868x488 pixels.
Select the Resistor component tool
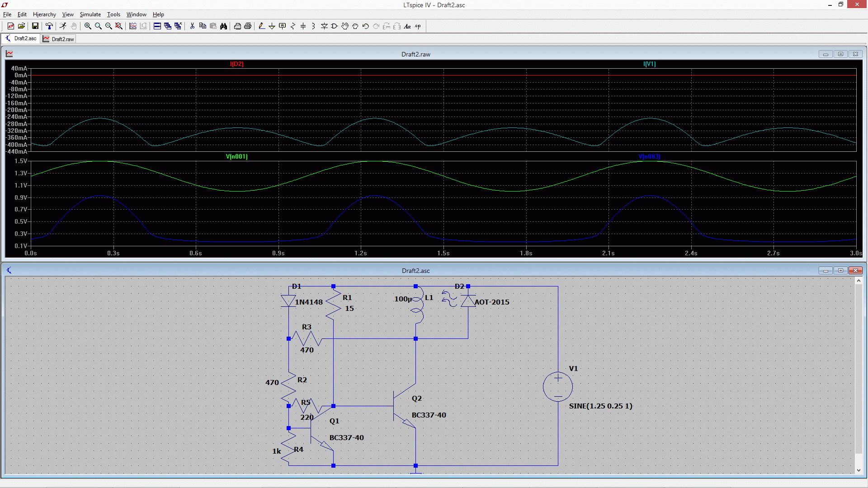(x=293, y=26)
